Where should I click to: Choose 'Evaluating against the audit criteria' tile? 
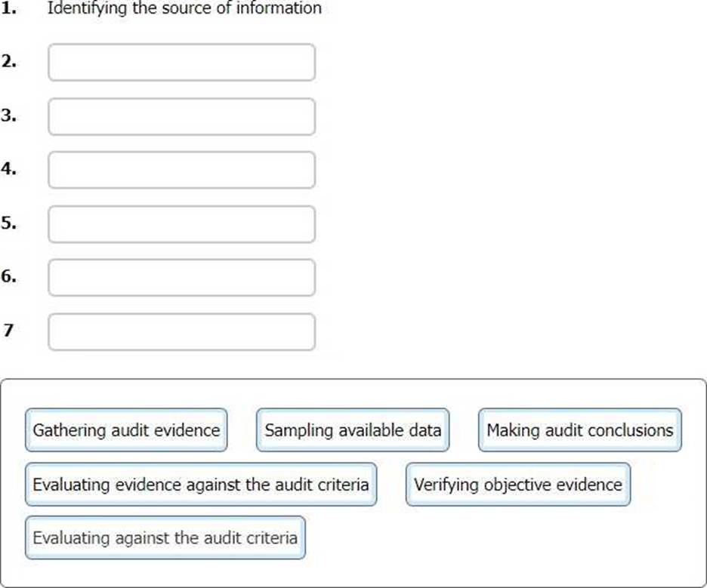[165, 537]
